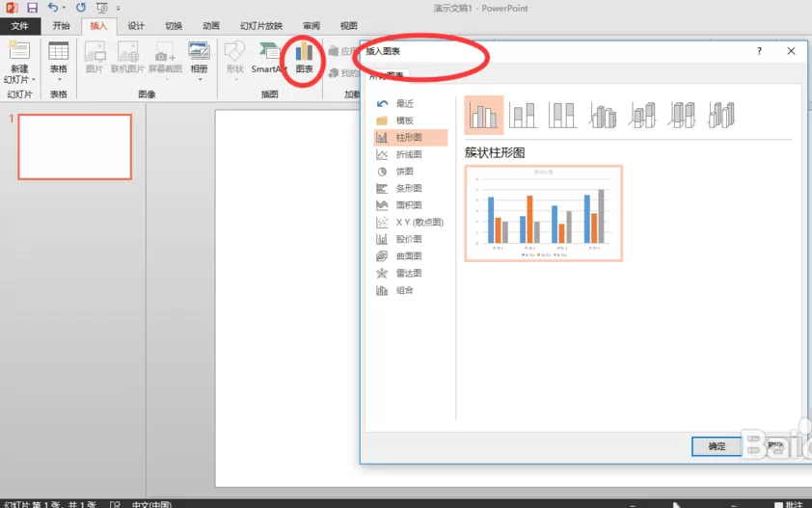Choose the 雷达图 radar chart category
Image resolution: width=812 pixels, height=508 pixels.
tap(410, 273)
